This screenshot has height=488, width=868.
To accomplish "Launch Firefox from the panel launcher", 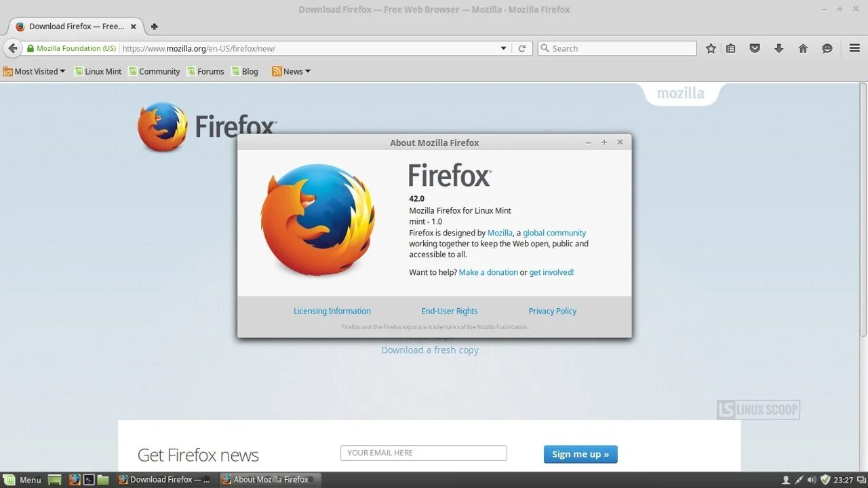I will (75, 480).
